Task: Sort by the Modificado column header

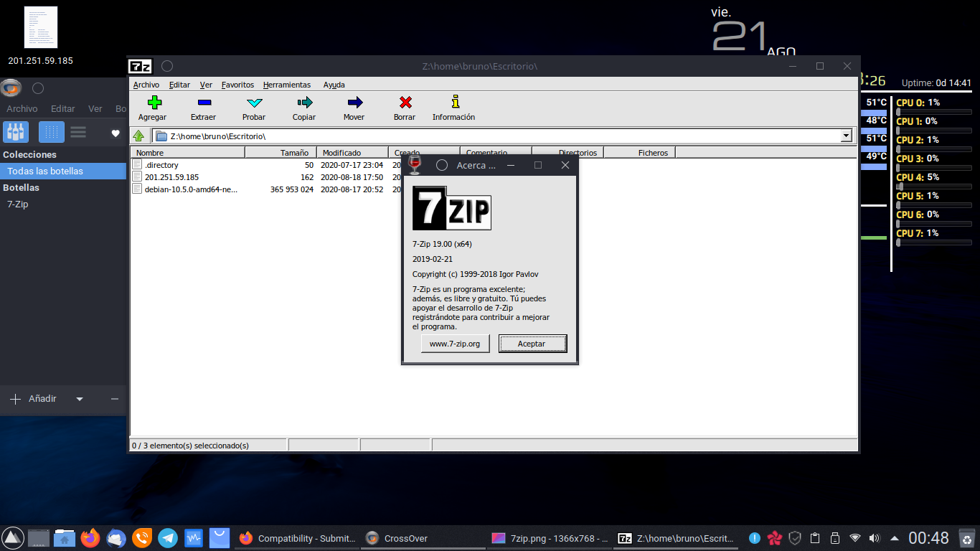Action: (352, 153)
